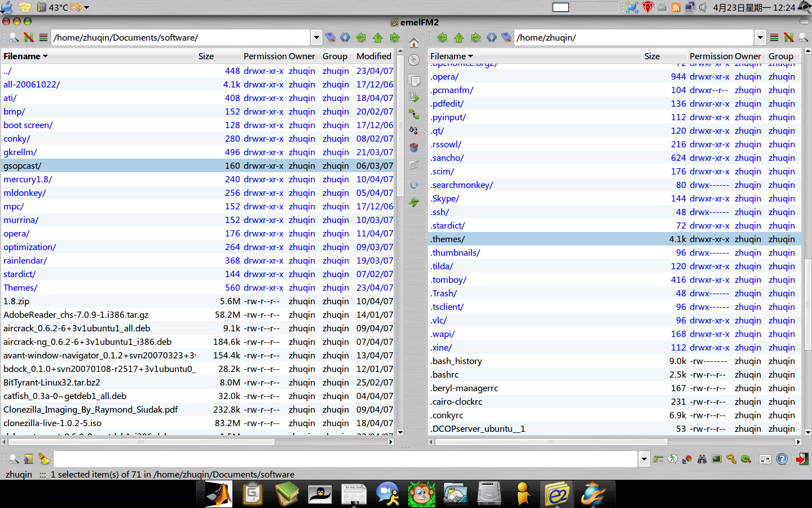Click the broom clear icon in command bar

tap(44, 459)
